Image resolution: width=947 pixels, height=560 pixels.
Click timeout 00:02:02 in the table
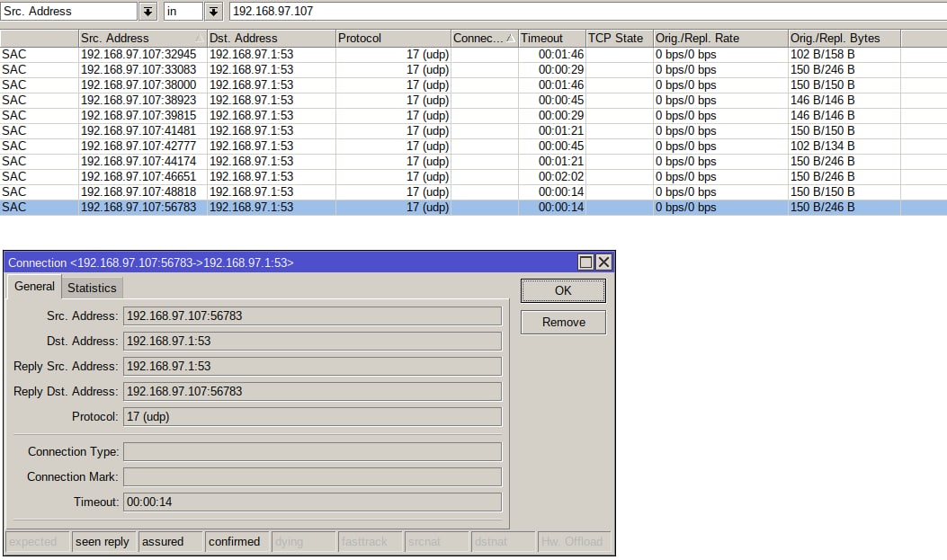tap(561, 177)
